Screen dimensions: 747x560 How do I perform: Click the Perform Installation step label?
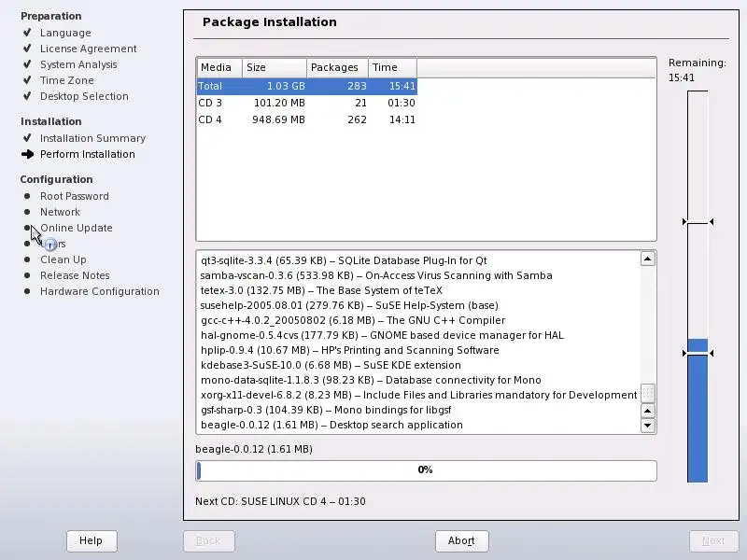coord(88,154)
